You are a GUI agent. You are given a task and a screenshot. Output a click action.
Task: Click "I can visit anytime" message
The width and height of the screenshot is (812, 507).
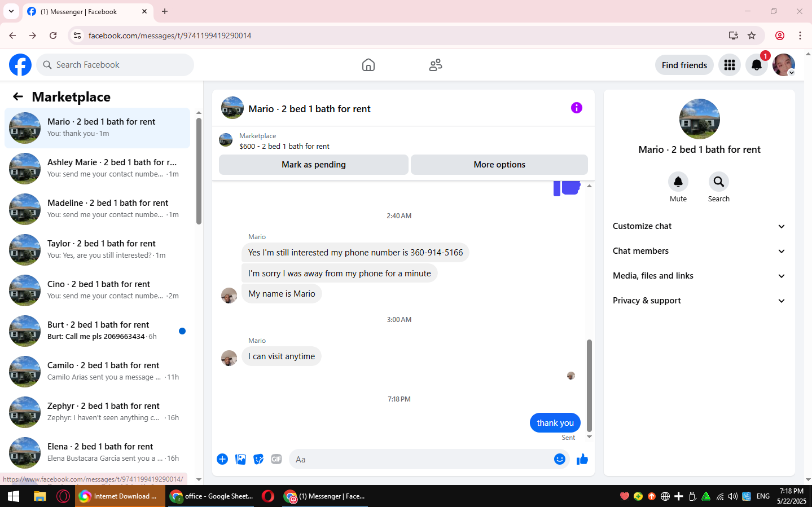[282, 356]
